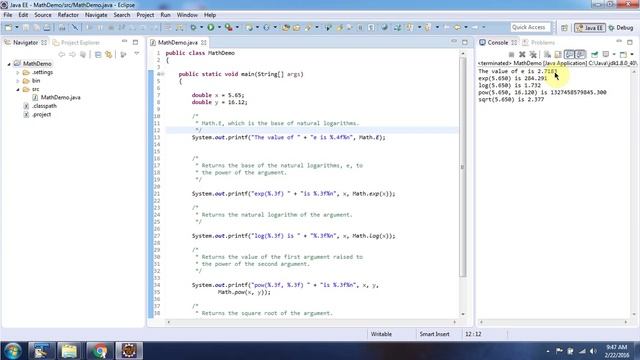Collapse the MathDemo project node
This screenshot has width=640, height=360.
click(x=9, y=64)
